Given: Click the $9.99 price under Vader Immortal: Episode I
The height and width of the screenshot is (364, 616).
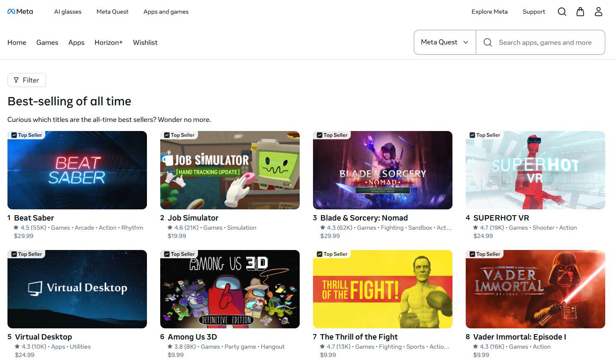Looking at the screenshot, I should pos(481,355).
